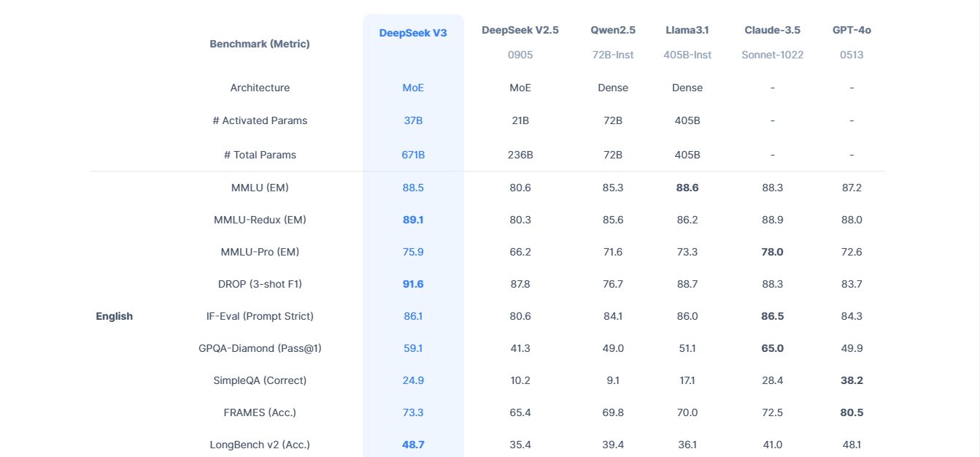This screenshot has width=980, height=457.
Task: Click the MMLU (EM) benchmark label
Action: tap(260, 188)
